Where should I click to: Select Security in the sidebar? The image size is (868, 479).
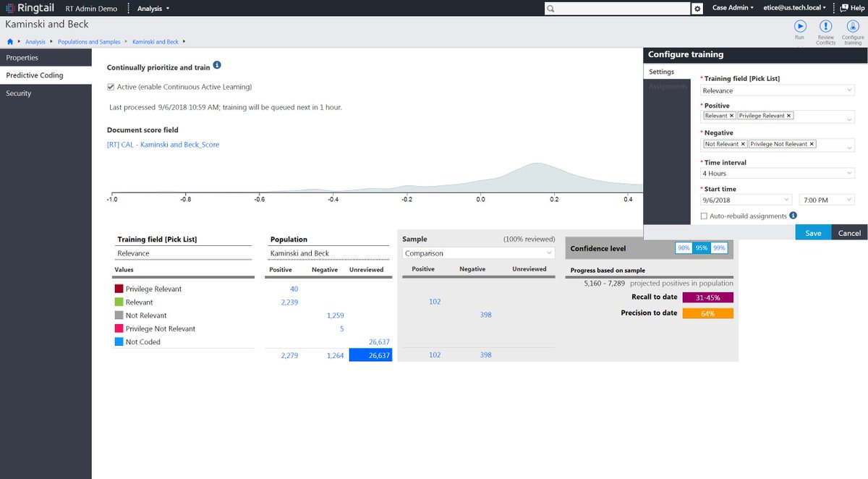point(46,93)
